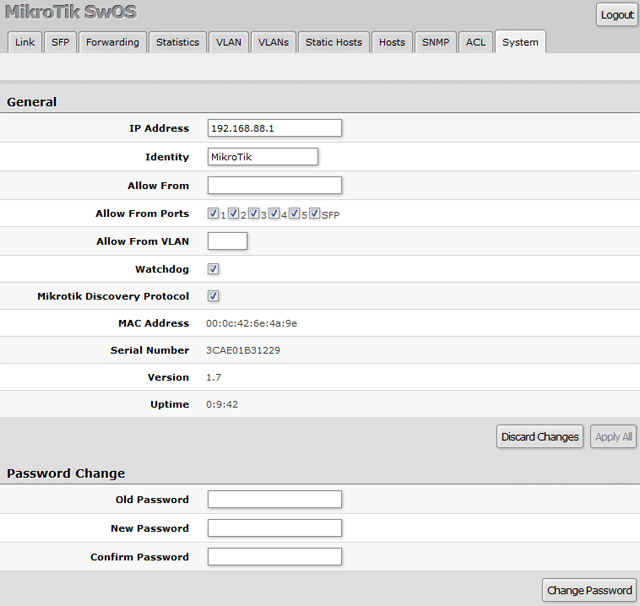Viewport: 640px width, 606px height.
Task: Click the Allow From VLAN field
Action: [227, 241]
